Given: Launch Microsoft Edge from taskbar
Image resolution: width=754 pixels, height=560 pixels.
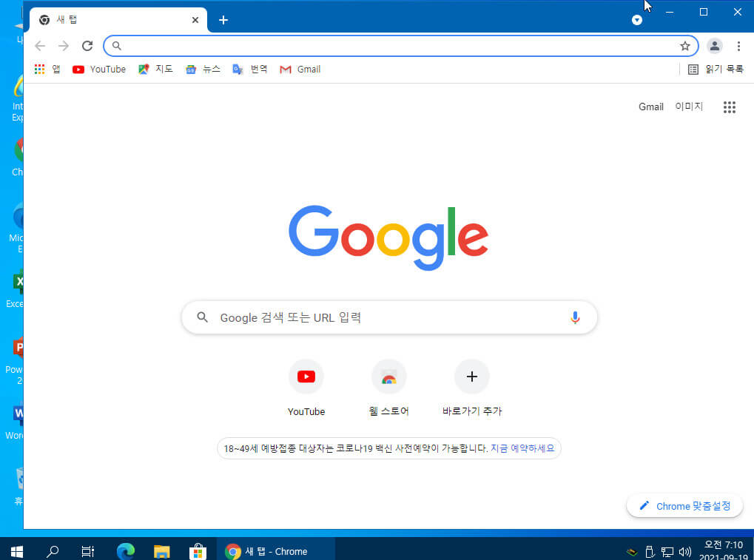Looking at the screenshot, I should tap(126, 551).
